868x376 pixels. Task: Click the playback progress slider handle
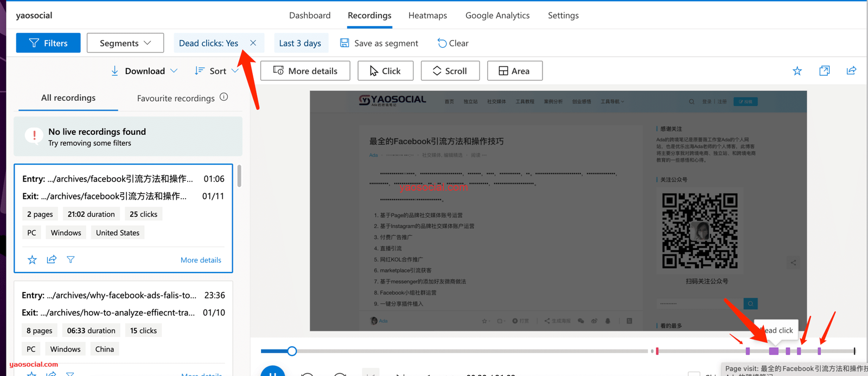point(292,351)
